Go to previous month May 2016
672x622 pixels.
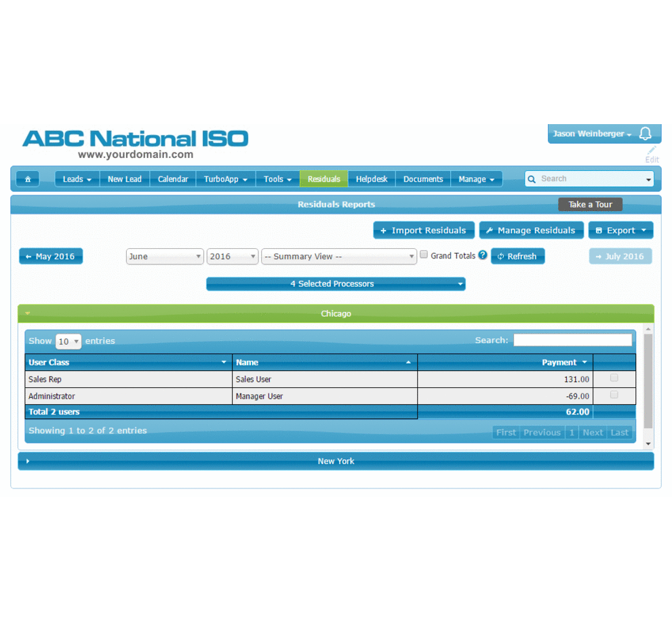point(51,256)
